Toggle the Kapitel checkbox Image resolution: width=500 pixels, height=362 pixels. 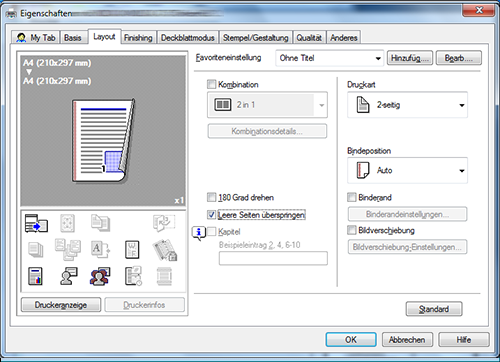coord(211,231)
